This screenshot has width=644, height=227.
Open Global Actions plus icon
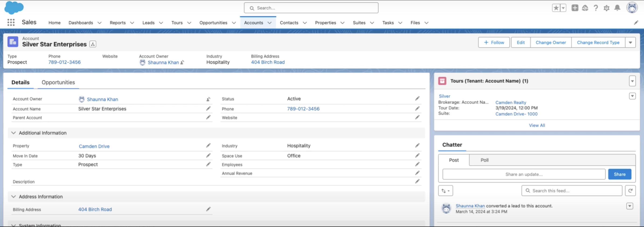click(575, 8)
